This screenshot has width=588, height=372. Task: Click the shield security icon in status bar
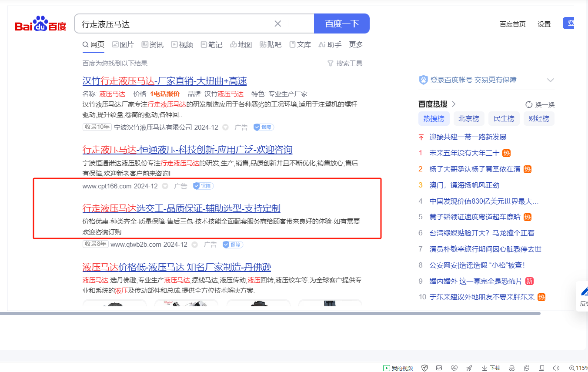424,368
